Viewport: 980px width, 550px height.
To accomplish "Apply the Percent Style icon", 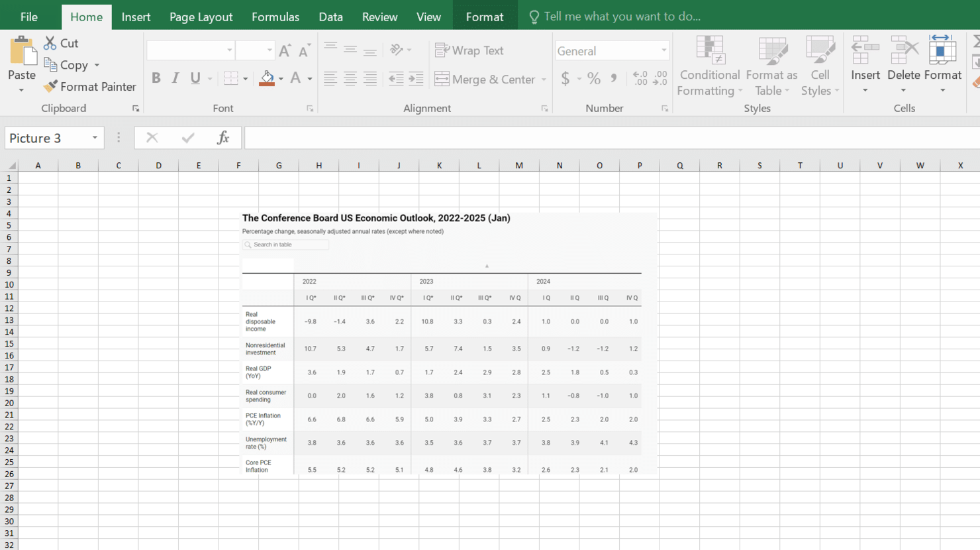I will click(x=593, y=78).
